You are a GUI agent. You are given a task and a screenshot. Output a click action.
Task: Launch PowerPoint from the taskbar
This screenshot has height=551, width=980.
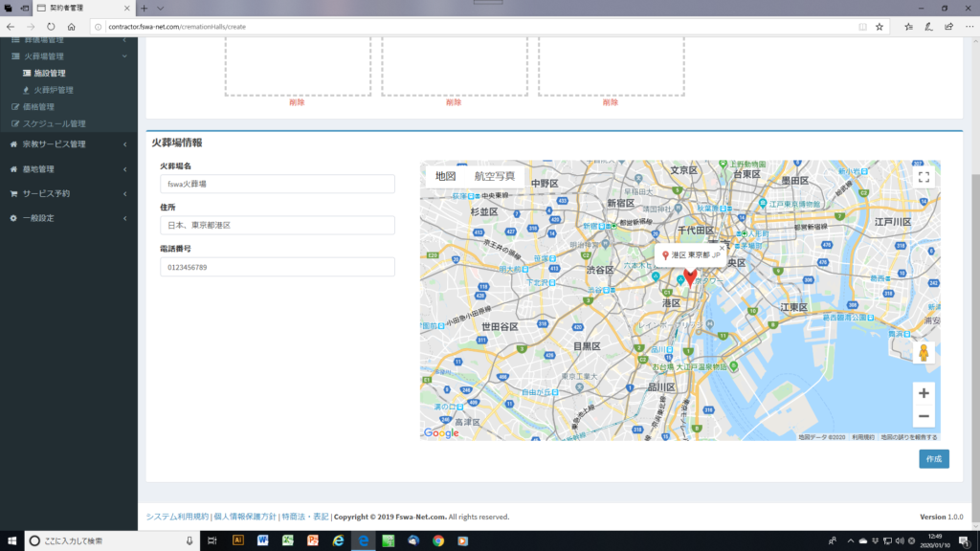pos(313,541)
